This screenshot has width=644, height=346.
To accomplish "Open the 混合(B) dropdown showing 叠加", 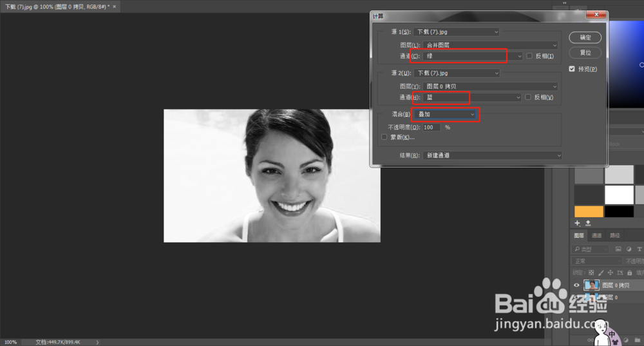I will [446, 114].
